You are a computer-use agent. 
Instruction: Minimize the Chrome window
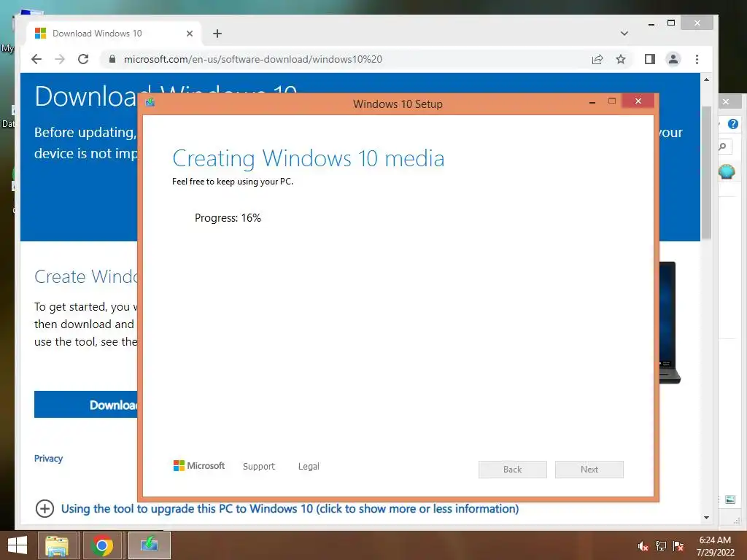click(x=651, y=23)
